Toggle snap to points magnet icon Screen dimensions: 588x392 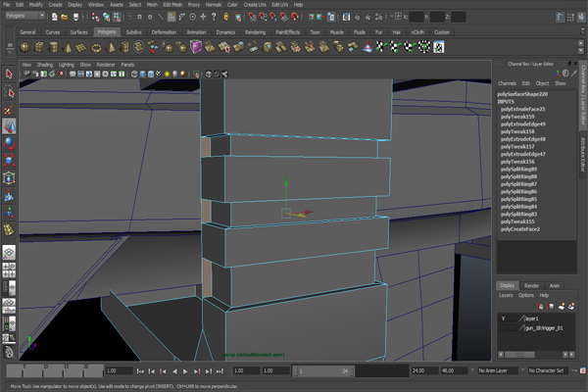[273, 17]
